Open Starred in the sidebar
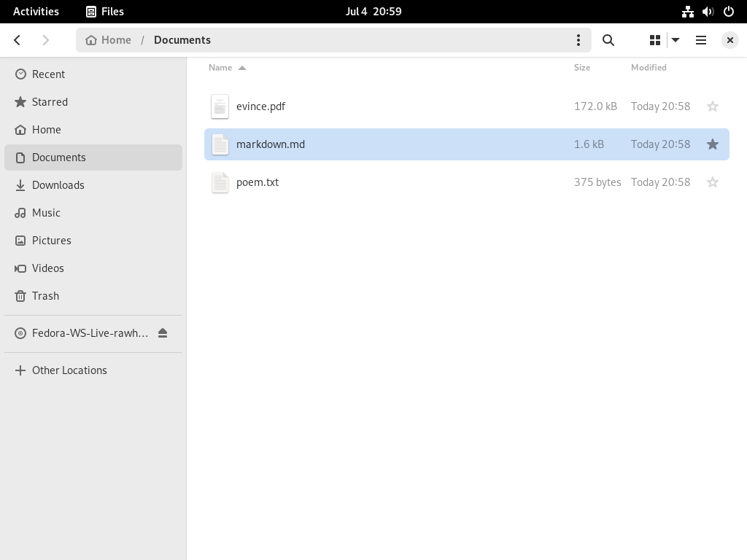 click(93, 102)
